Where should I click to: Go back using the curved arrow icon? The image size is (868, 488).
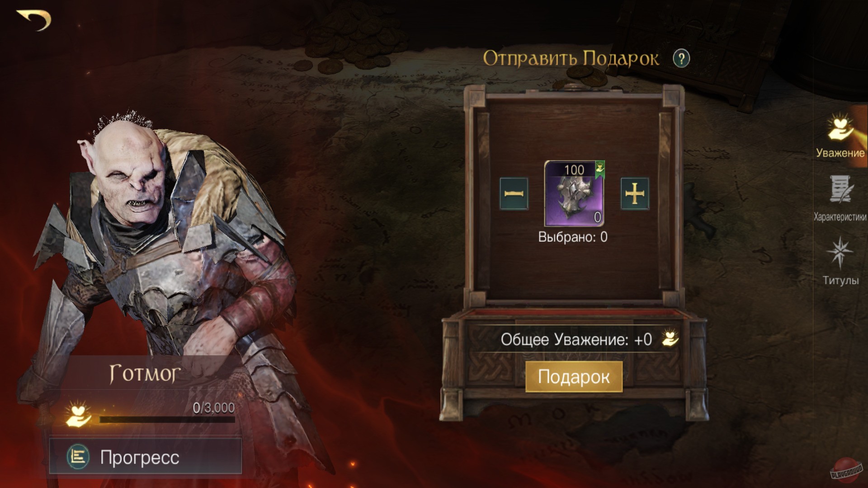34,20
